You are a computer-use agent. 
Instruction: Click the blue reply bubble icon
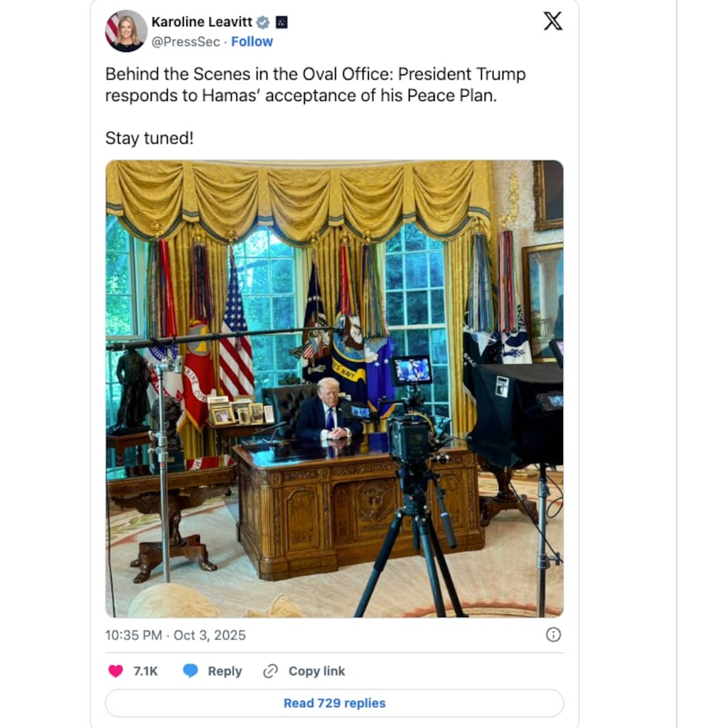[x=191, y=671]
